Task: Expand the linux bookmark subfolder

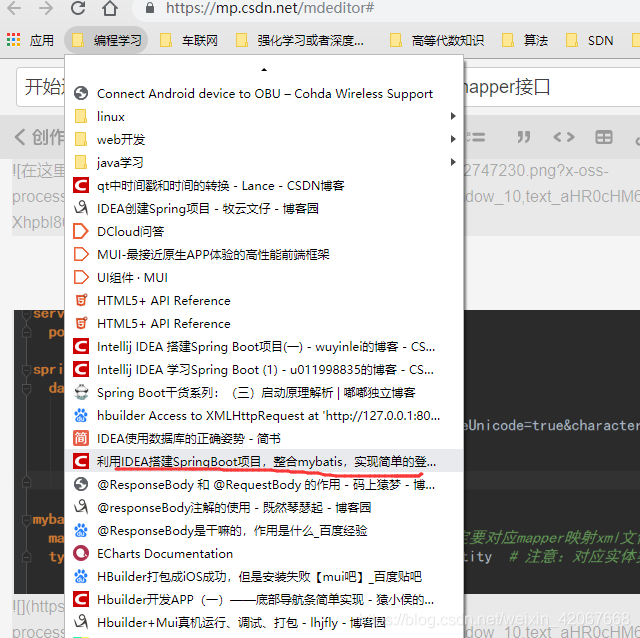Action: pos(264,116)
